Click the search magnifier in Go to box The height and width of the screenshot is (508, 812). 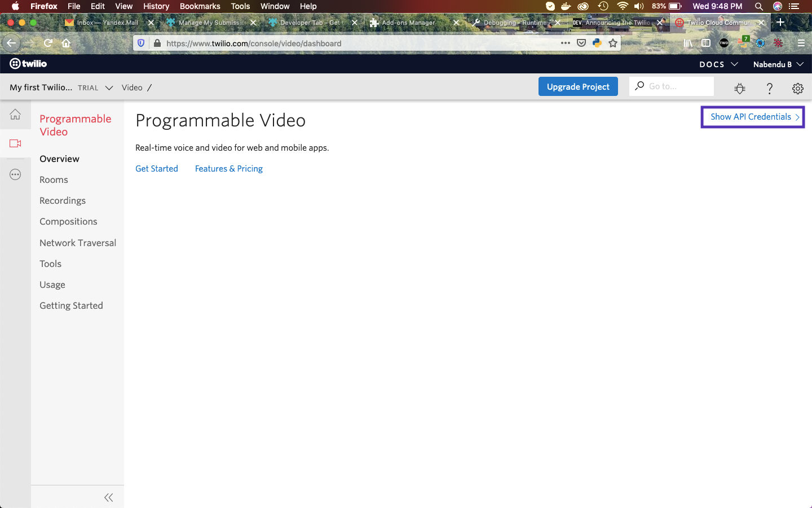pyautogui.click(x=639, y=86)
